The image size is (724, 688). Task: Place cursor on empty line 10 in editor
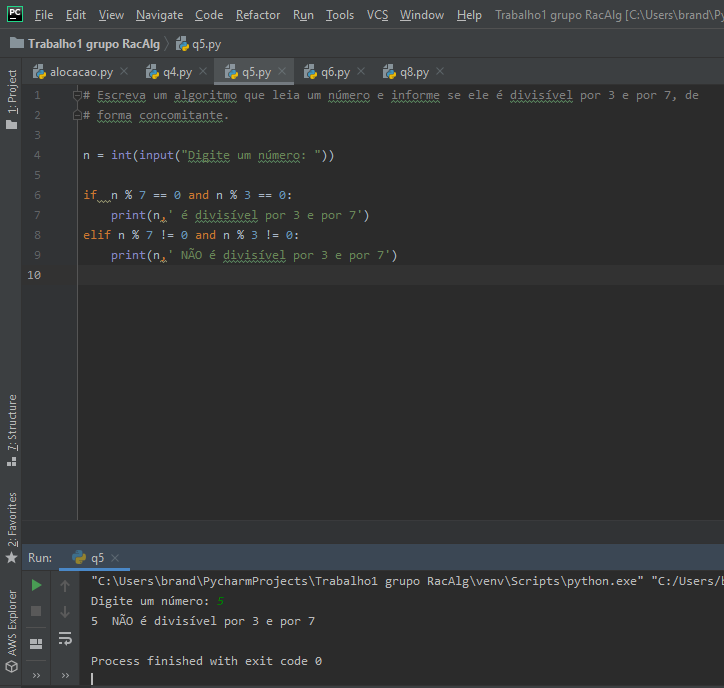click(401, 275)
